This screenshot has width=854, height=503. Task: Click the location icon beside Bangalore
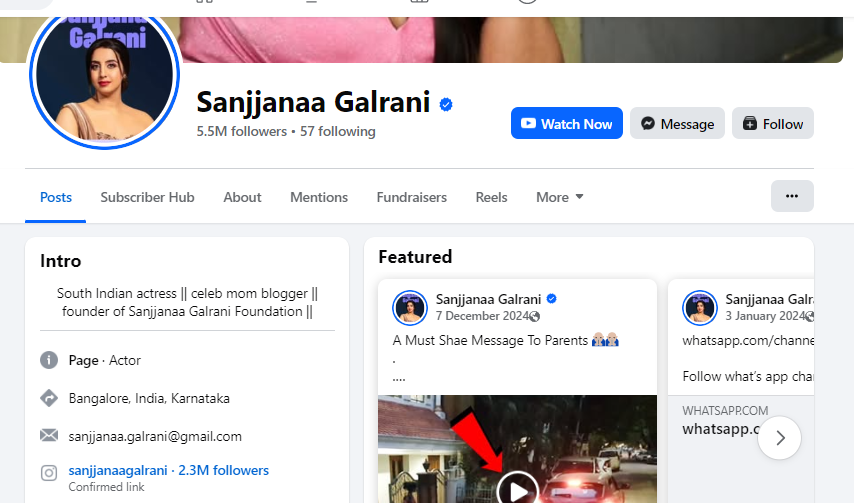[49, 398]
